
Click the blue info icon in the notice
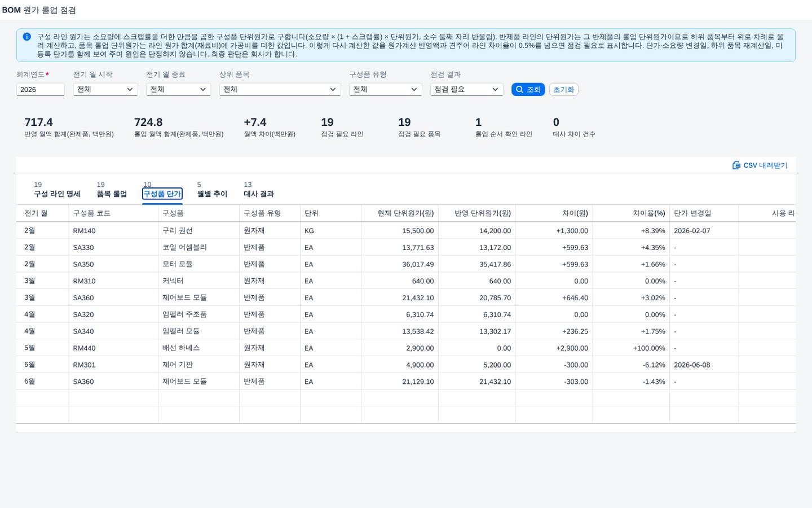tap(27, 37)
